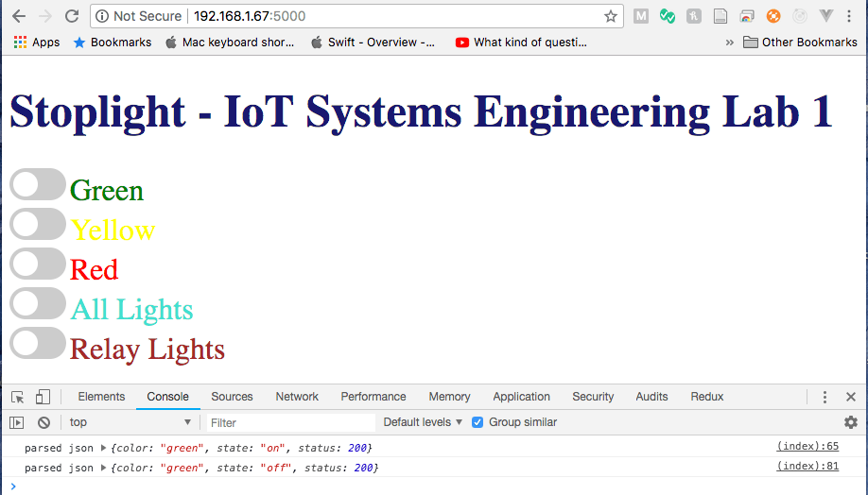Click the console Filter input field
This screenshot has height=495, width=868.
coord(290,422)
